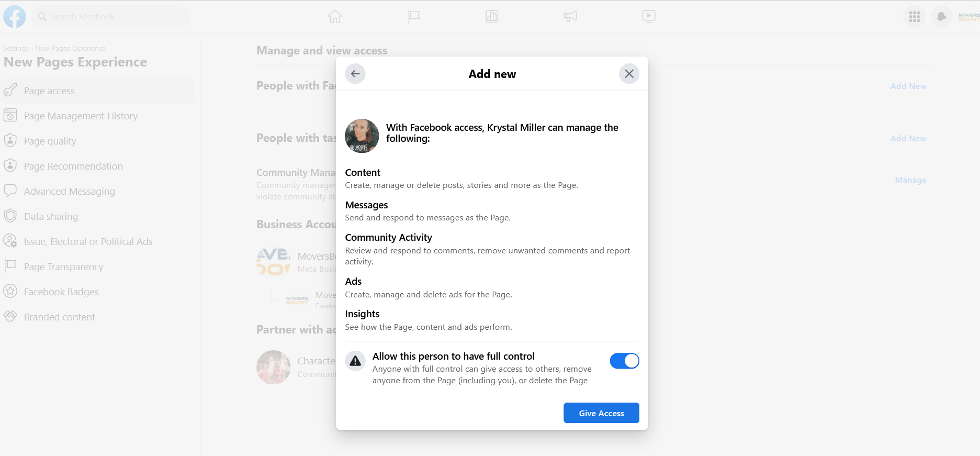Click the handshake icon for Branded content
The image size is (980, 456).
[x=10, y=316]
